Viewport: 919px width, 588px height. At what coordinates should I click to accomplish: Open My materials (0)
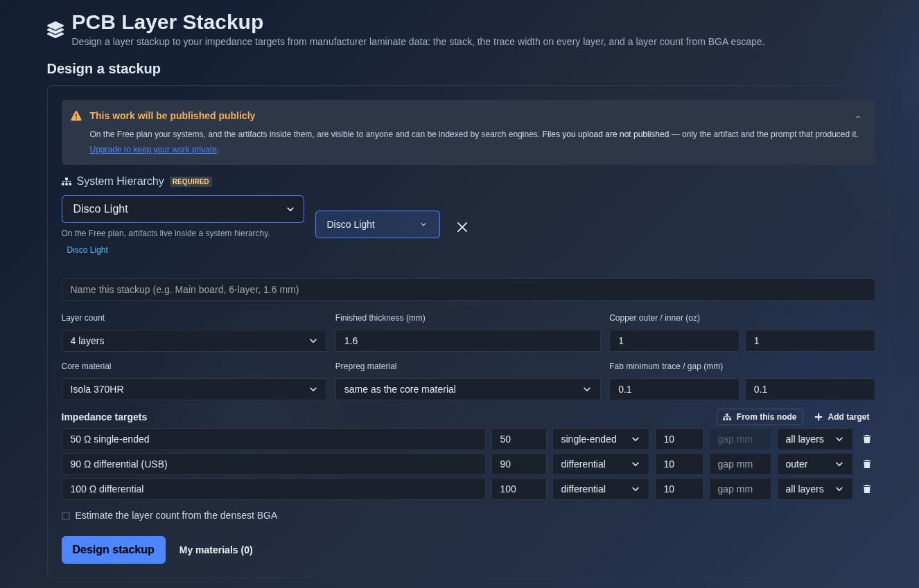coord(216,550)
